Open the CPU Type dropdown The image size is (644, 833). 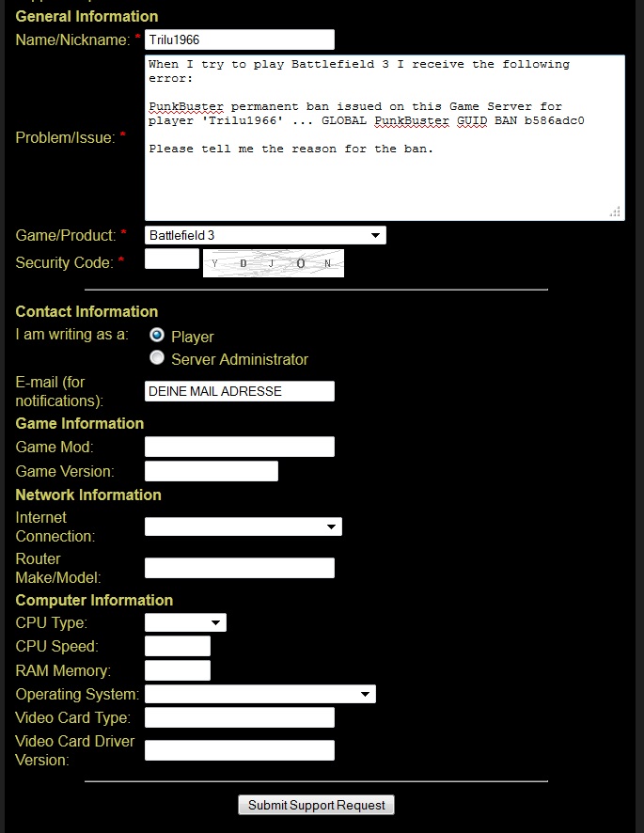[185, 622]
